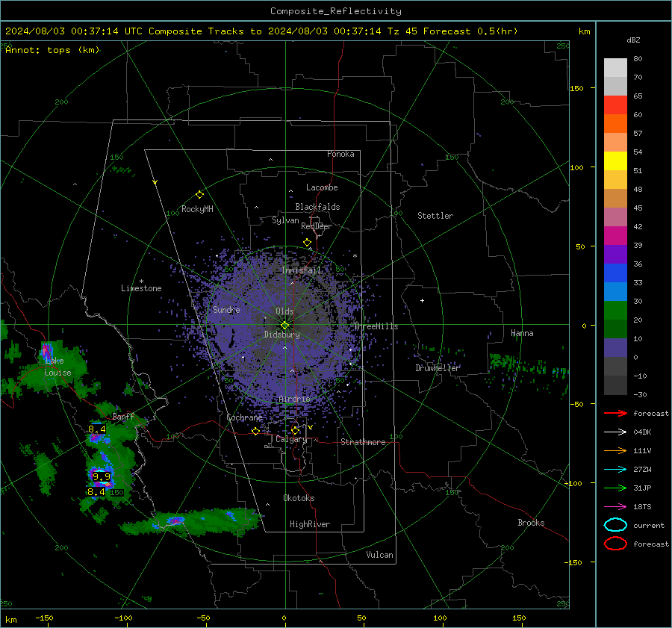This screenshot has width=672, height=628.
Task: Click the Strathmore label
Action: coord(363,442)
